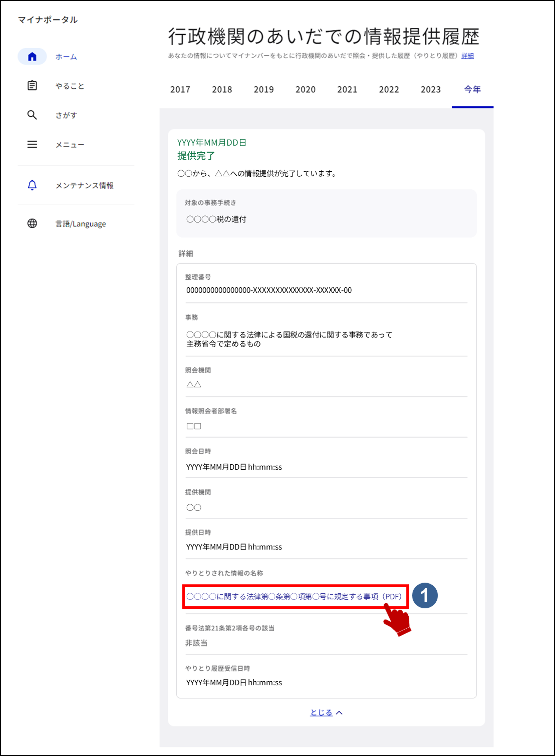Click the やること clipboard icon
Image resolution: width=555 pixels, height=756 pixels.
[x=32, y=85]
